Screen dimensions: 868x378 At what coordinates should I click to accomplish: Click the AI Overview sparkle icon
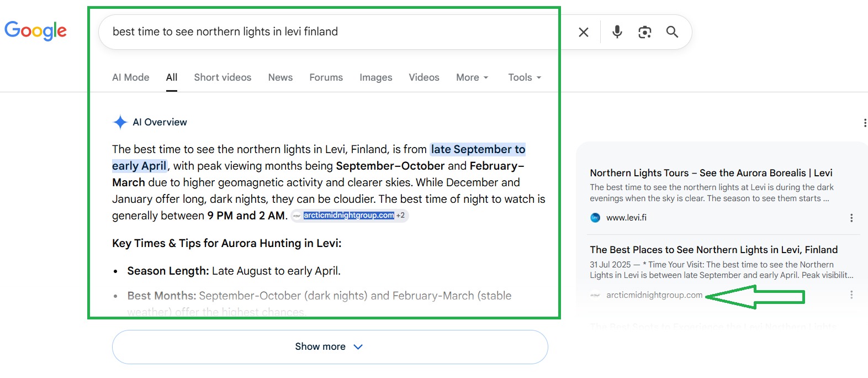pos(120,122)
